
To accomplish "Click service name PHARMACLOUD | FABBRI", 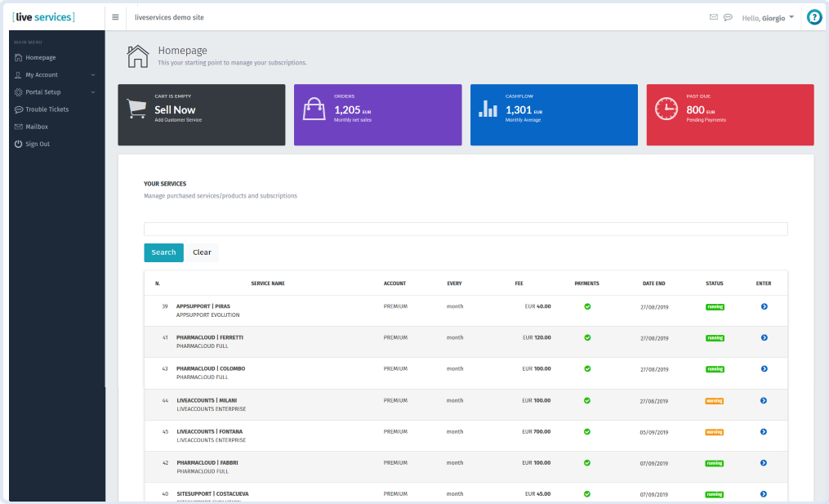I will 207,463.
